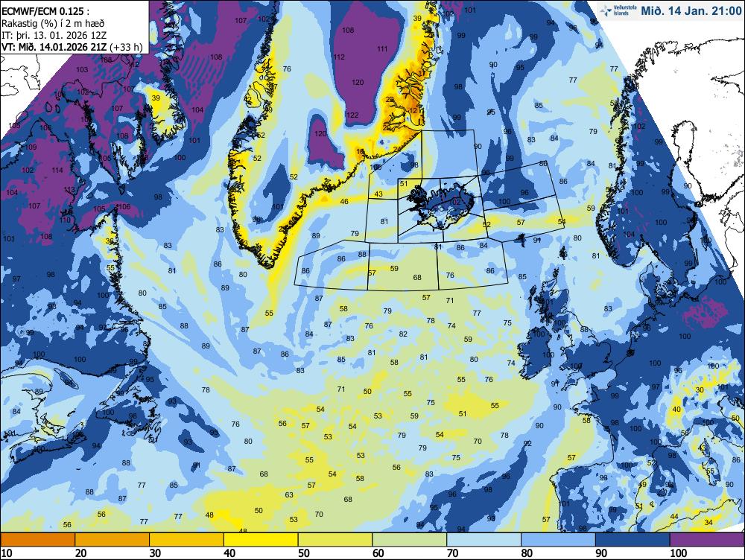Select the pale green 60–70 legend swatch
This screenshot has width=745, height=560.
(x=410, y=540)
